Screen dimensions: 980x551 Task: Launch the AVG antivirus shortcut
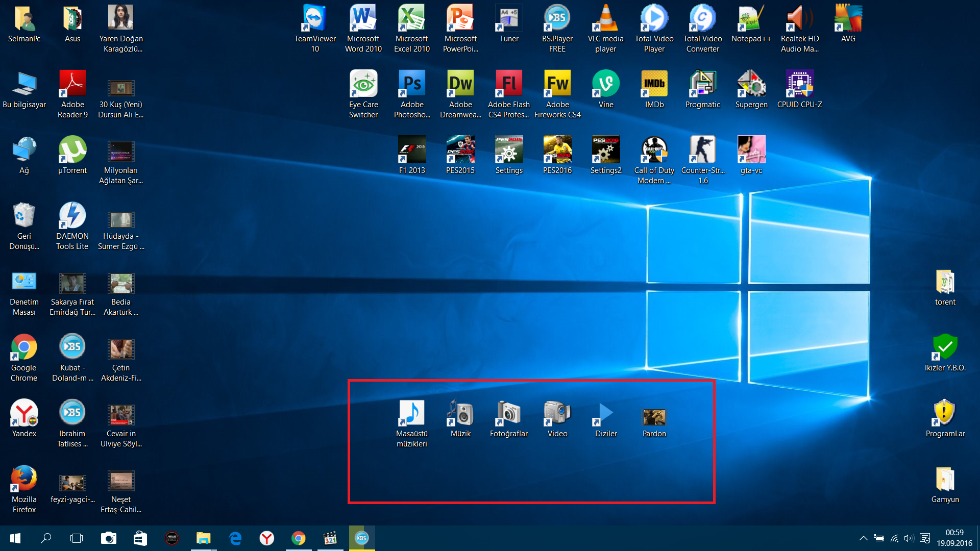(848, 23)
